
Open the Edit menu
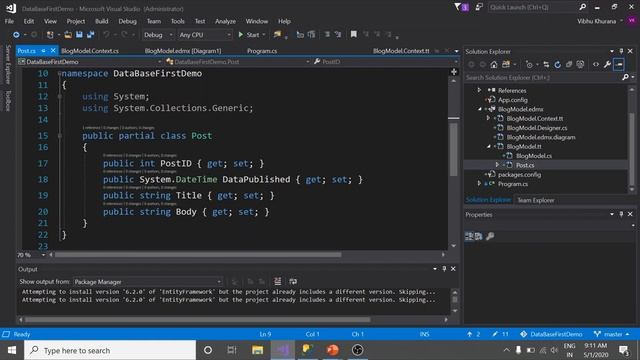coord(29,21)
